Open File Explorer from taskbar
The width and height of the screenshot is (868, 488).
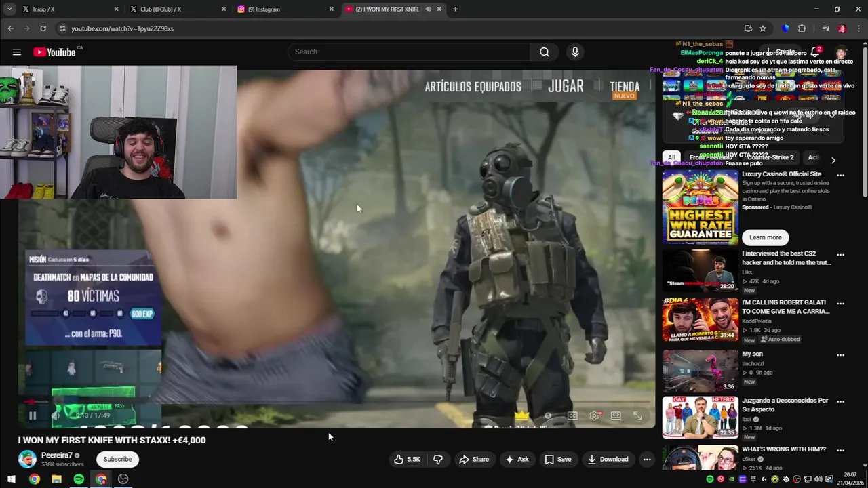coord(56,479)
